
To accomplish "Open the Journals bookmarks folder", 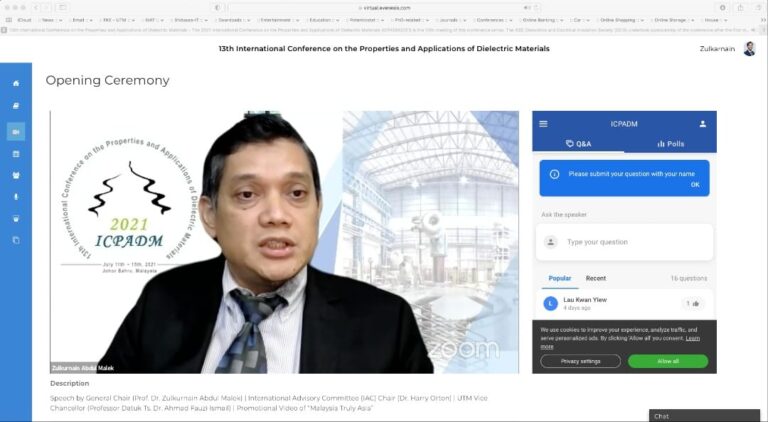I will (451, 20).
